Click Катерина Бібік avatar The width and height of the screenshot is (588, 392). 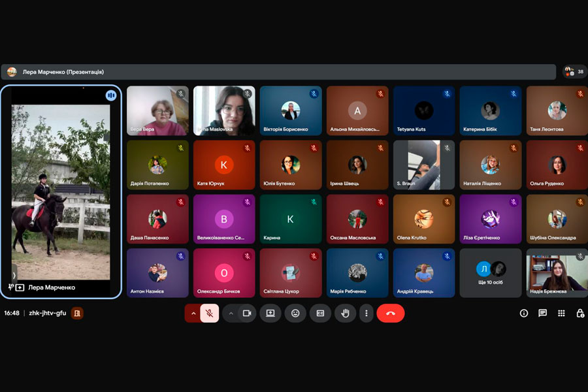point(491,110)
